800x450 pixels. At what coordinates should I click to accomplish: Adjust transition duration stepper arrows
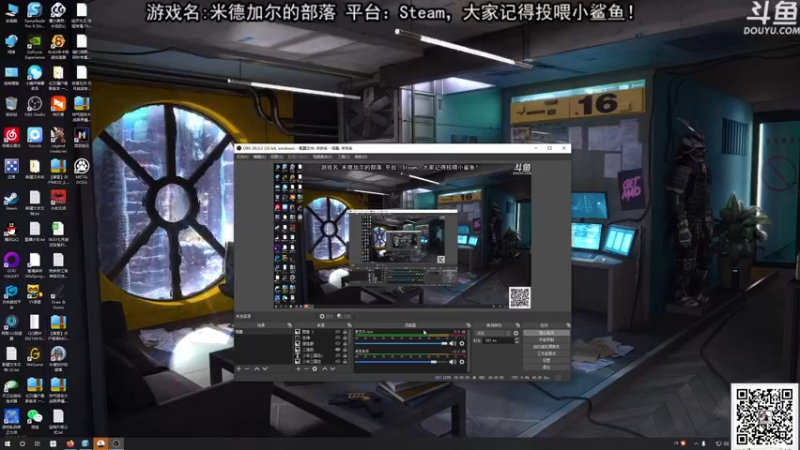click(x=517, y=340)
